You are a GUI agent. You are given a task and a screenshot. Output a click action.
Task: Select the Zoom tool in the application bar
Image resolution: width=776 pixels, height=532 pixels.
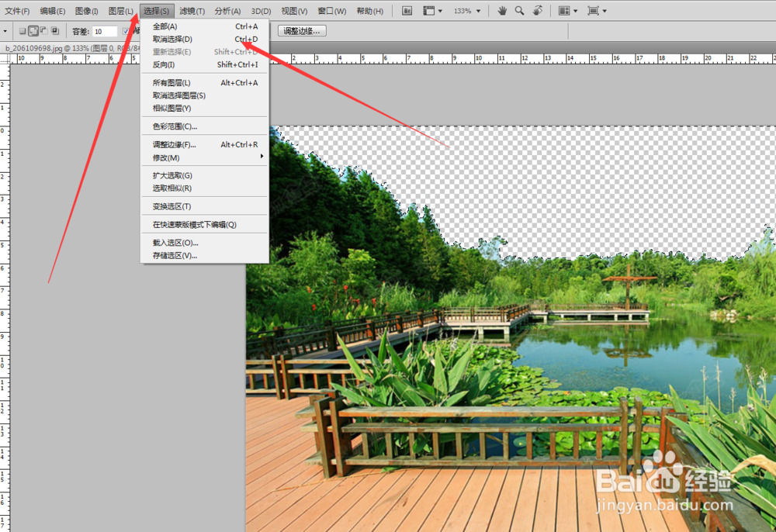point(518,12)
